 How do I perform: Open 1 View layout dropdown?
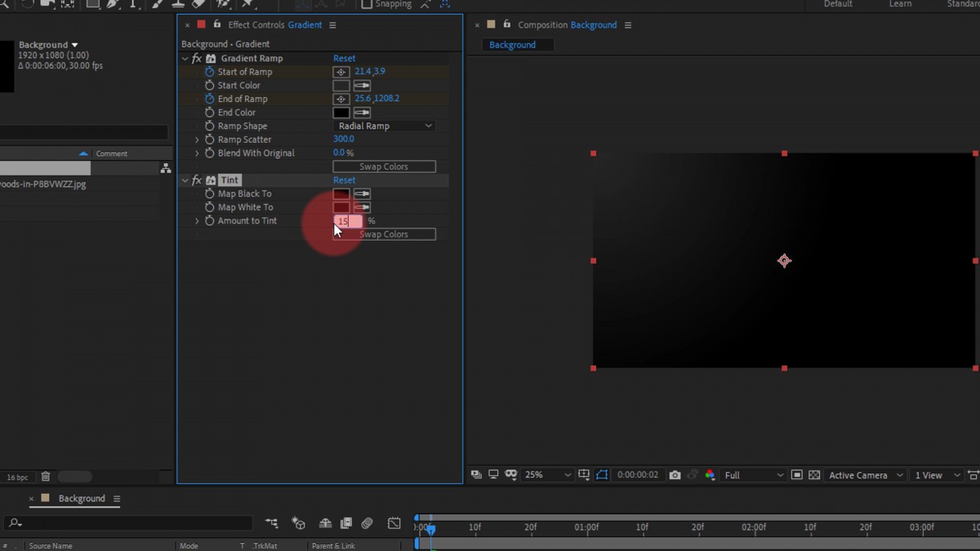pos(938,475)
